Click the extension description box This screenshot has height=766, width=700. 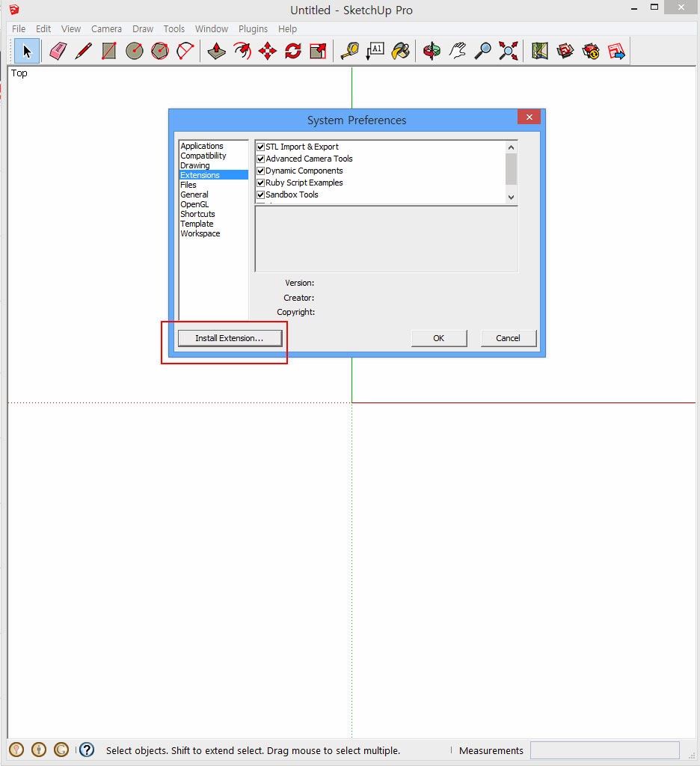(x=387, y=239)
